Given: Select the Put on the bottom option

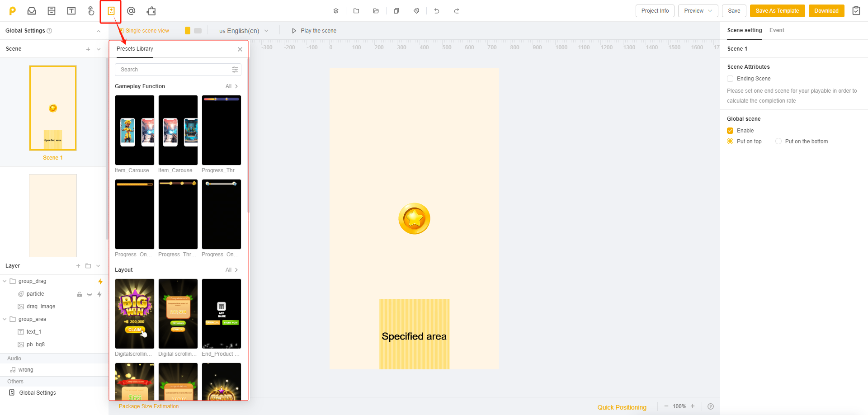Looking at the screenshot, I should click(778, 141).
